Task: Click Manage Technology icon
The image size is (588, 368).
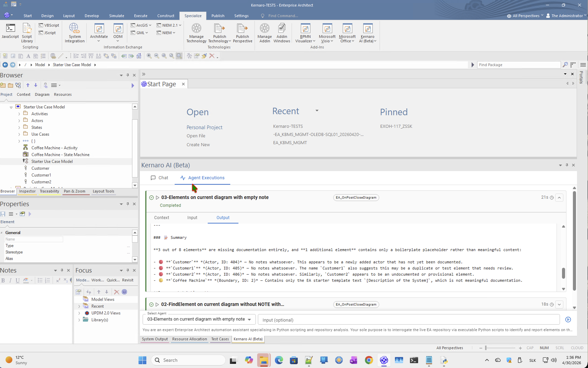Action: point(196,33)
